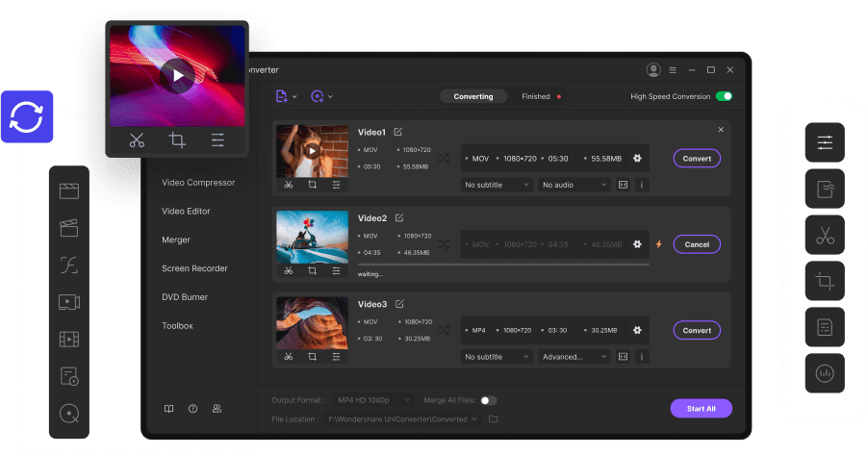
Task: Expand Output Format MP4 HD 1080p dropdown
Action: pos(373,399)
